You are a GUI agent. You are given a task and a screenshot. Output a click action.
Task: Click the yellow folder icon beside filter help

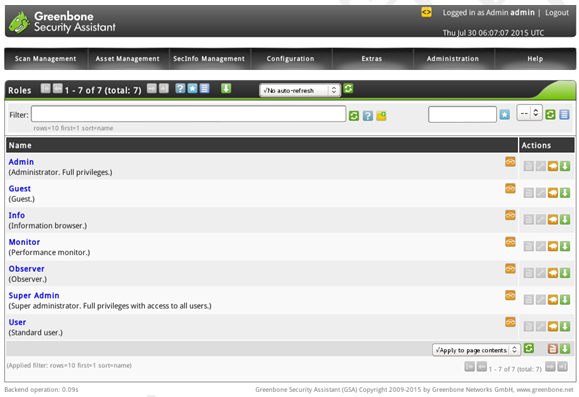point(381,116)
